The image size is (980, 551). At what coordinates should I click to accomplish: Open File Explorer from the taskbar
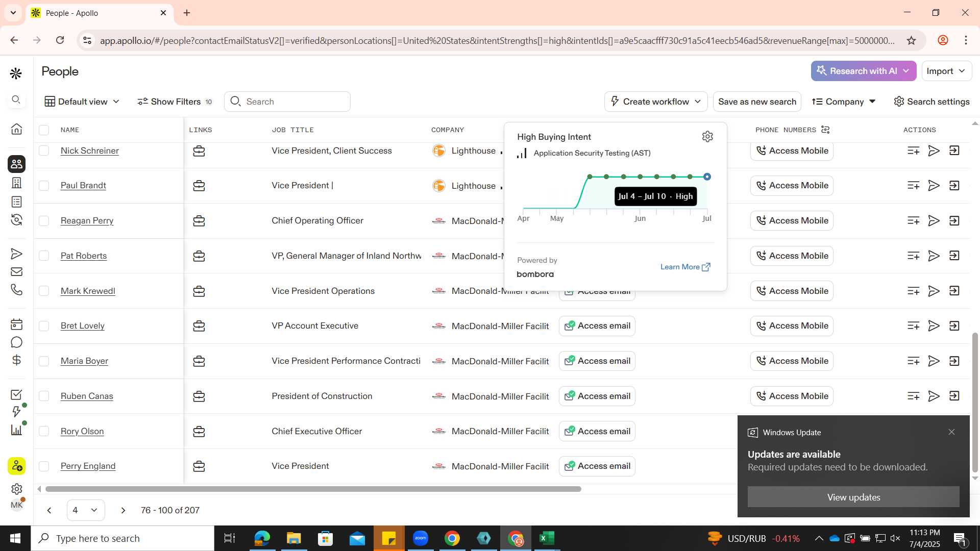pos(293,538)
